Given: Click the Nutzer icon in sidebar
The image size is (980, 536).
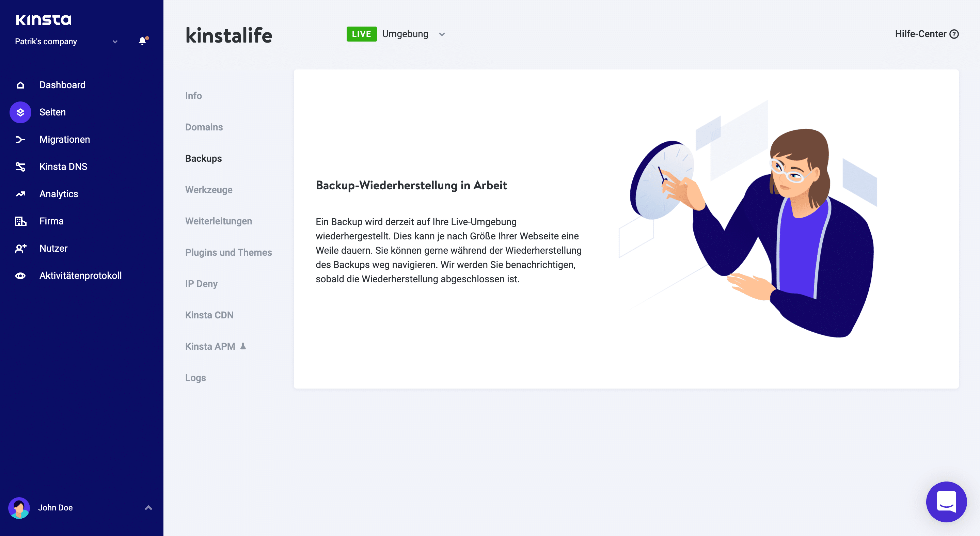Looking at the screenshot, I should pyautogui.click(x=19, y=248).
